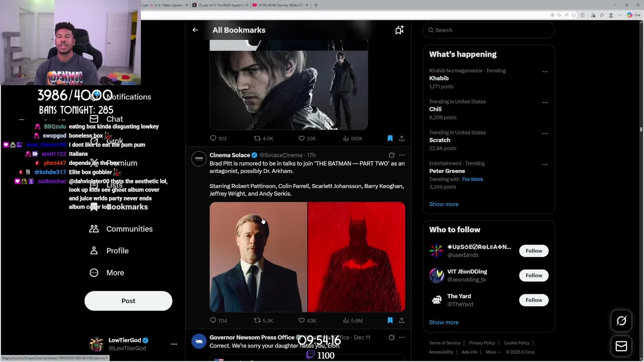Open the bookmark folders icon beside All Bookmarks
The image size is (644, 362).
[399, 30]
